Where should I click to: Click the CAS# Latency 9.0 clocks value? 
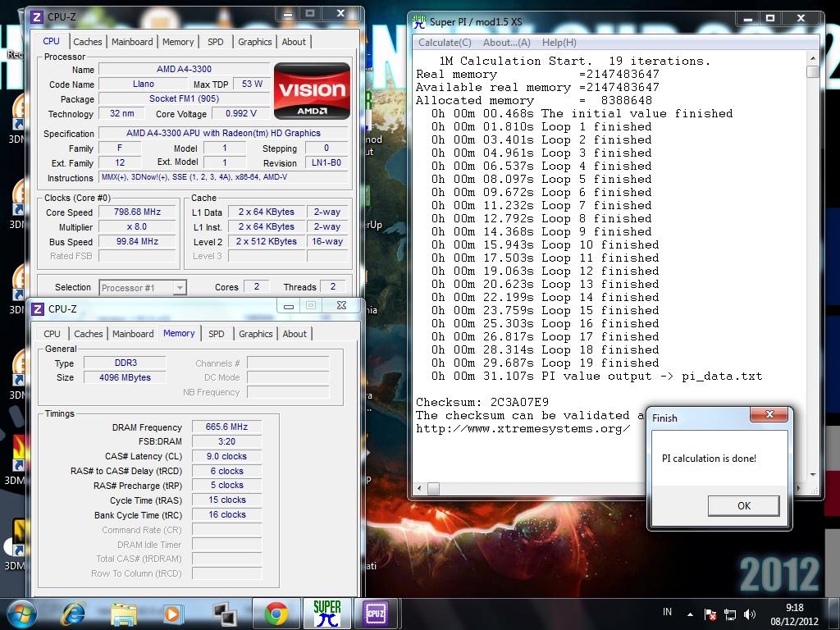(x=226, y=456)
